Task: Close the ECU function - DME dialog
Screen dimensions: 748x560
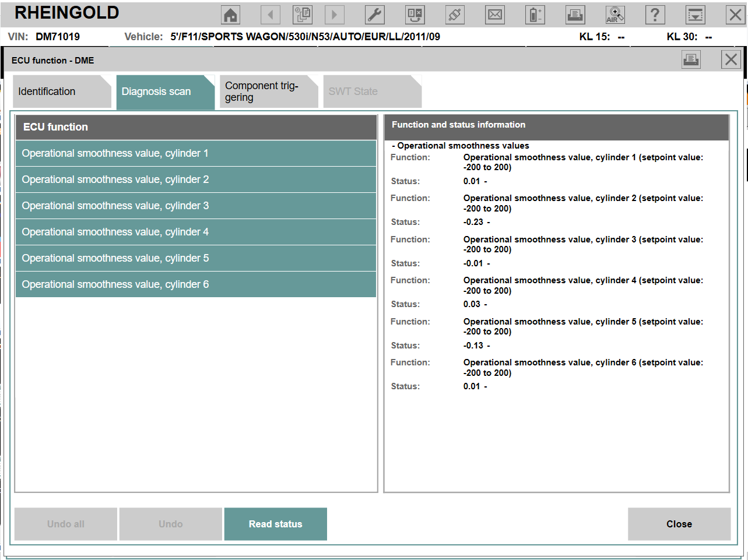Action: pyautogui.click(x=731, y=59)
